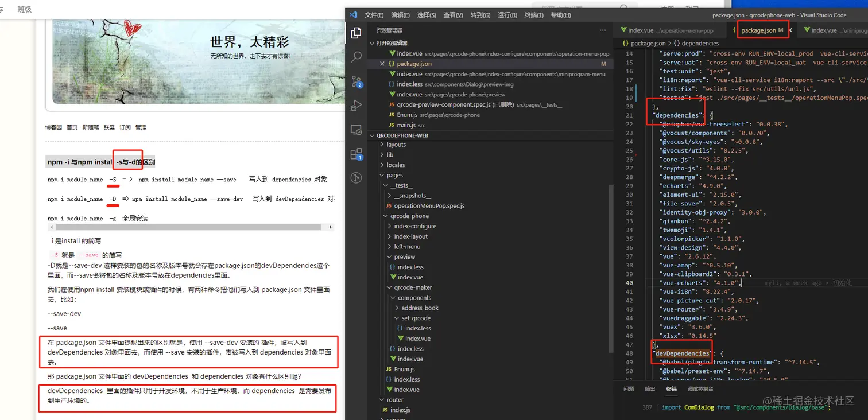The height and width of the screenshot is (420, 868).
Task: Open the 运行(R) menu
Action: click(507, 15)
